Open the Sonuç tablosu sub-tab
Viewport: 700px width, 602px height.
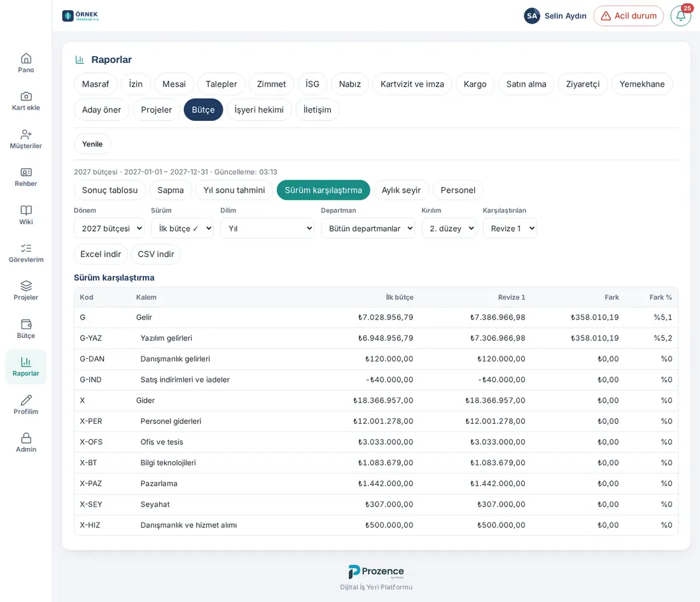[x=110, y=190]
